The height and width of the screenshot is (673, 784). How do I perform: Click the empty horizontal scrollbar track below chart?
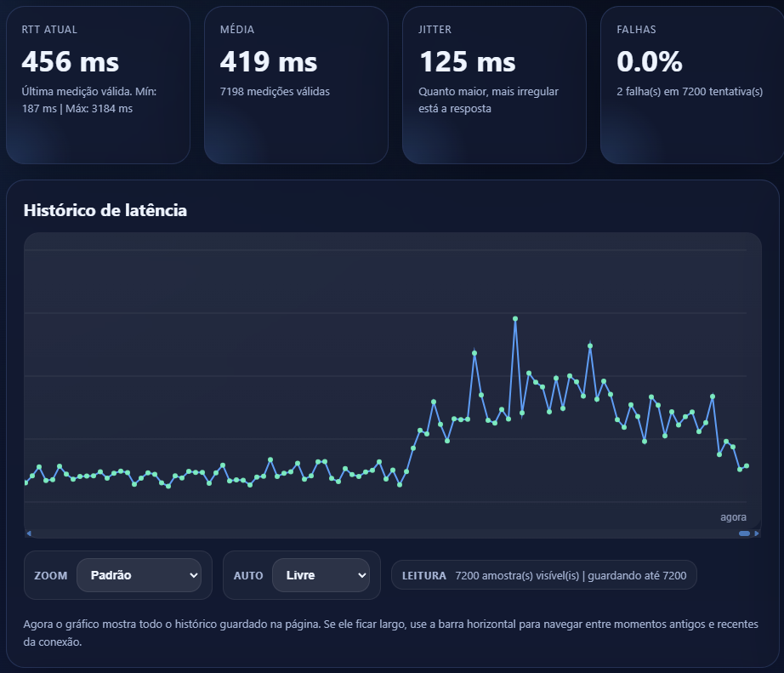coord(383,533)
